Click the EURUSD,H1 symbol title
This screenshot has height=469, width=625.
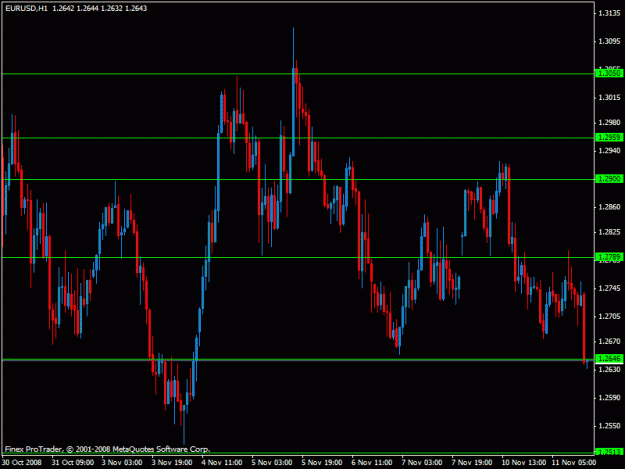click(x=26, y=8)
